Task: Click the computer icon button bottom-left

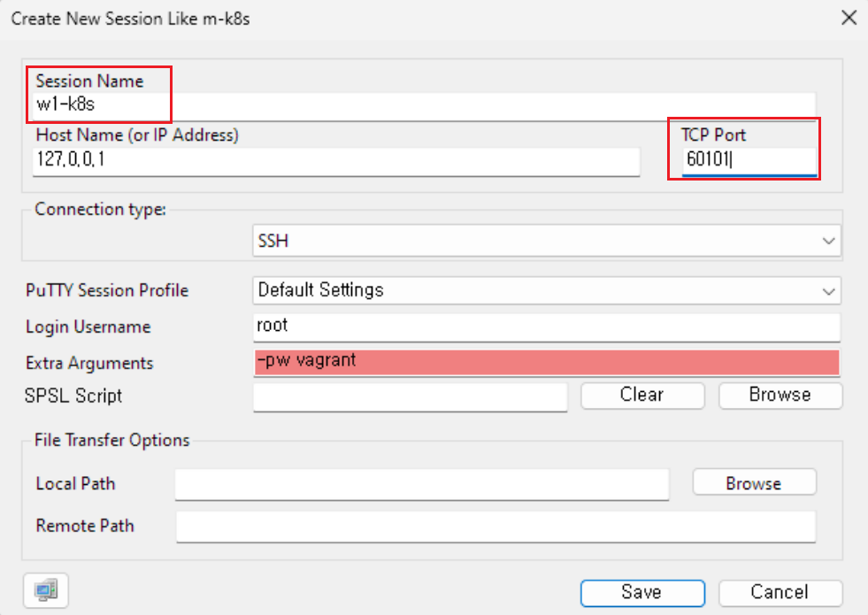Action: pos(46,590)
